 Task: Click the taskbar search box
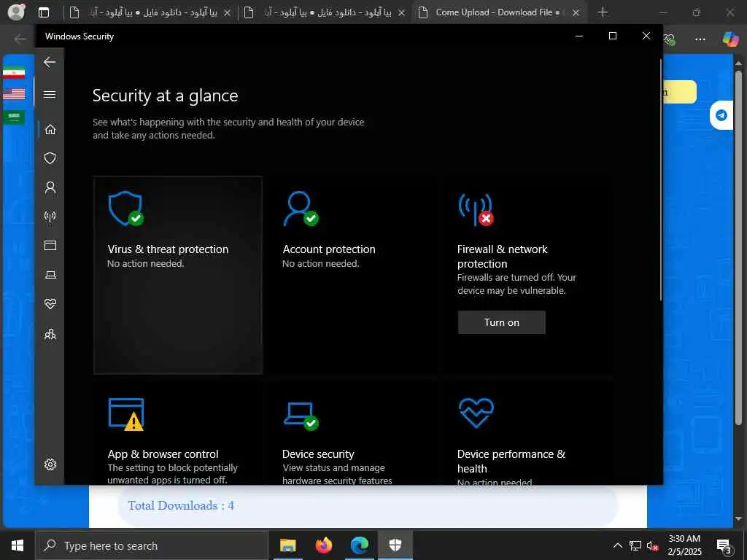click(x=152, y=545)
